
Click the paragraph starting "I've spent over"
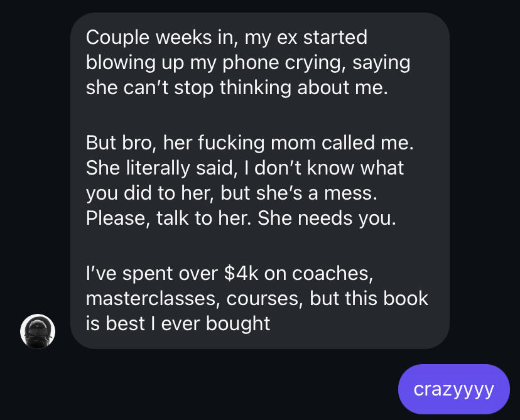[256, 298]
